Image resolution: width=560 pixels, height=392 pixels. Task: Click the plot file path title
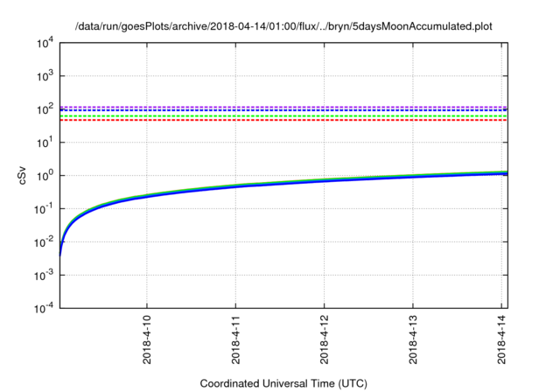coord(283,26)
